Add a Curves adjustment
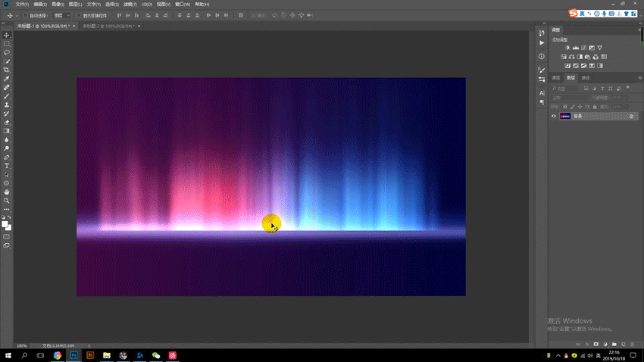The image size is (644, 362). click(583, 48)
